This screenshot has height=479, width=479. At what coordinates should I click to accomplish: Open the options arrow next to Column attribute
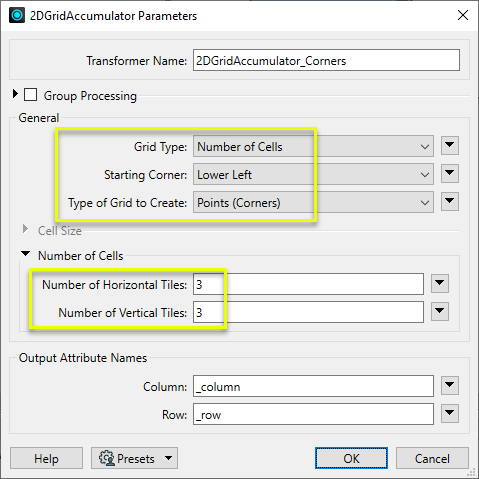coord(450,385)
